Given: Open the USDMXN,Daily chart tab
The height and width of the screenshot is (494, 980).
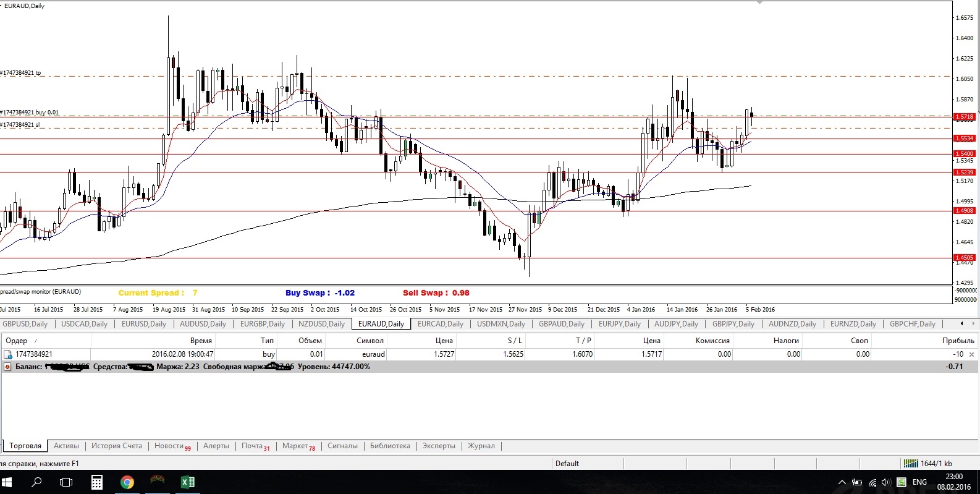Looking at the screenshot, I should 501,324.
